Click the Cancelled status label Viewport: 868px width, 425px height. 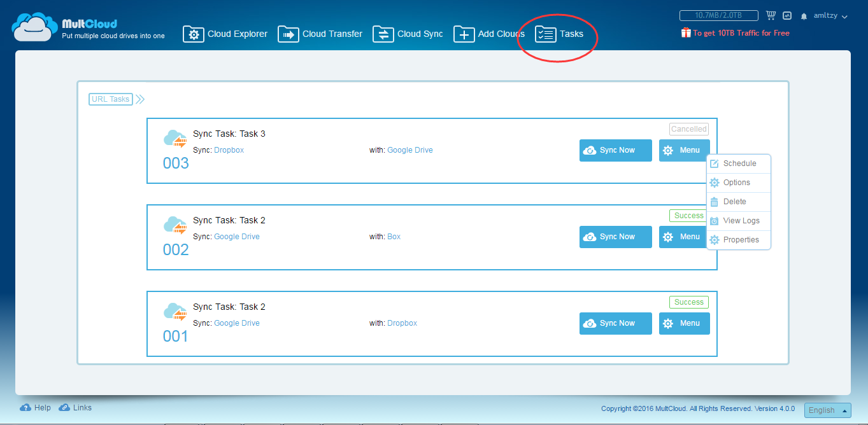point(689,129)
